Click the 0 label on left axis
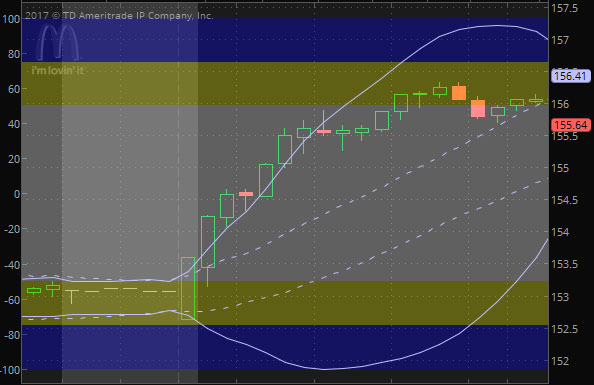Image resolution: width=594 pixels, height=385 pixels. coord(17,194)
